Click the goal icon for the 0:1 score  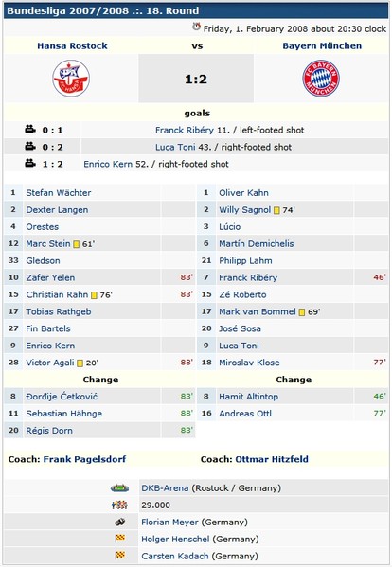pyautogui.click(x=30, y=129)
